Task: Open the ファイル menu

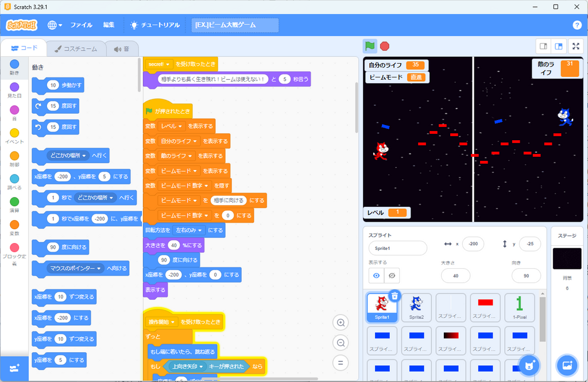Action: point(81,25)
